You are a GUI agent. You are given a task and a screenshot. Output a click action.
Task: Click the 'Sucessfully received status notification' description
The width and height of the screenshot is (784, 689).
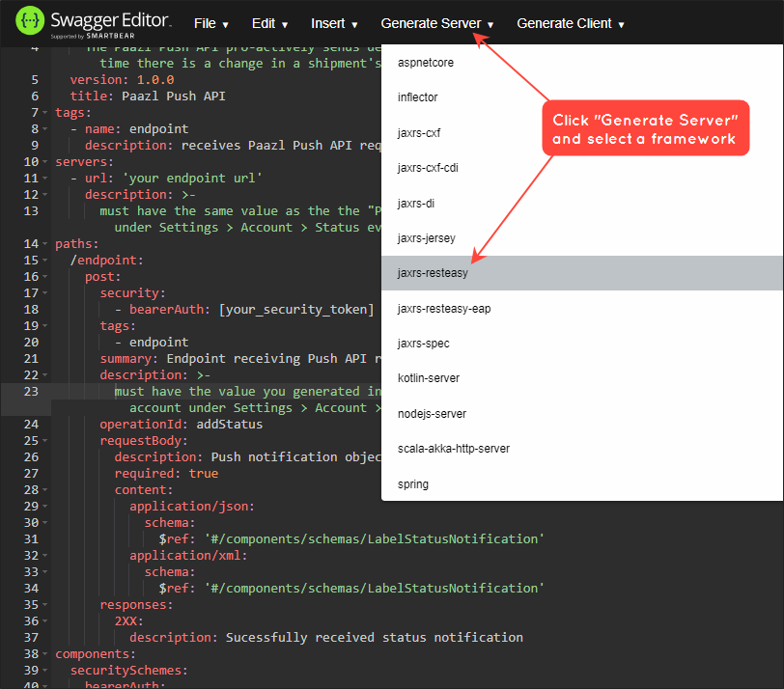click(x=374, y=638)
